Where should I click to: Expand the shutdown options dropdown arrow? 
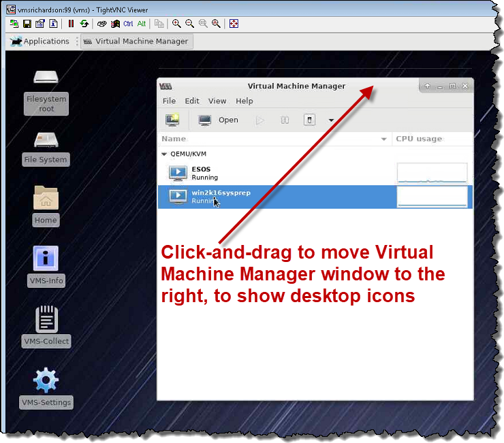tap(331, 120)
